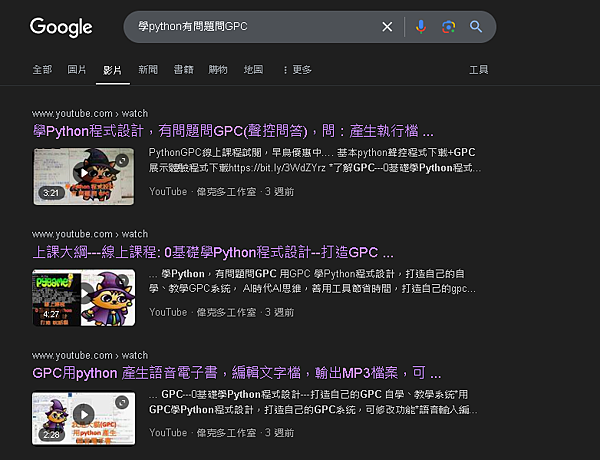Screen dimensions: 600x460
Task: Open the result titled 上課大綱---線上課程
Action: pos(213,252)
